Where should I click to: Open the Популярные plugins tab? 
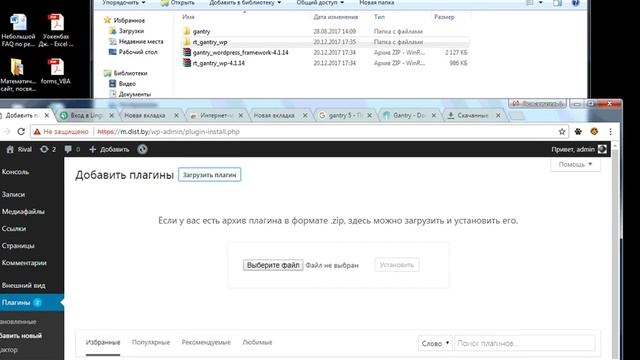(151, 342)
